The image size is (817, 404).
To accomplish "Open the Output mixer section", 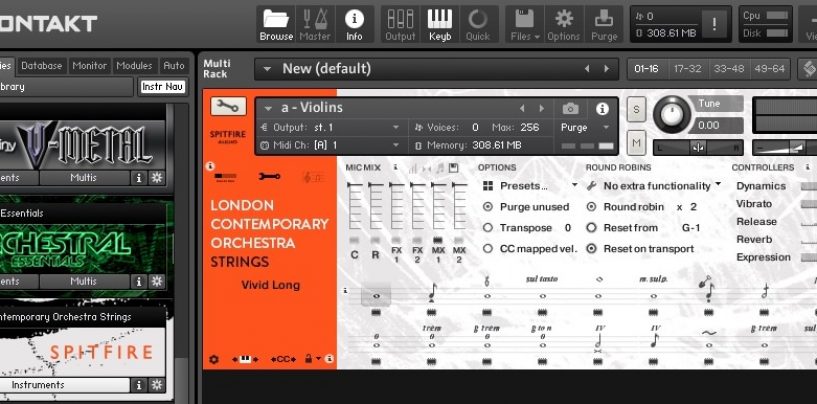I will (400, 25).
